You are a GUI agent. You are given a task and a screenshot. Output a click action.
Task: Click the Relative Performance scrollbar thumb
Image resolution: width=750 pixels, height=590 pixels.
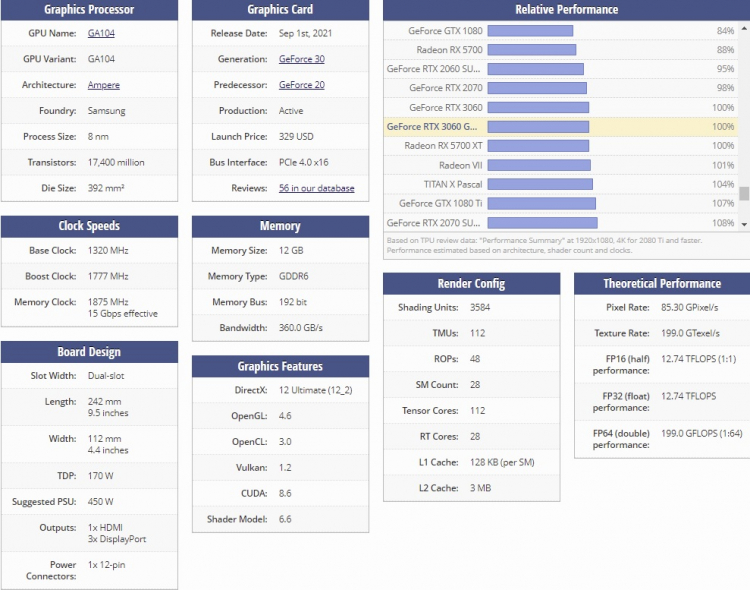coord(743,192)
